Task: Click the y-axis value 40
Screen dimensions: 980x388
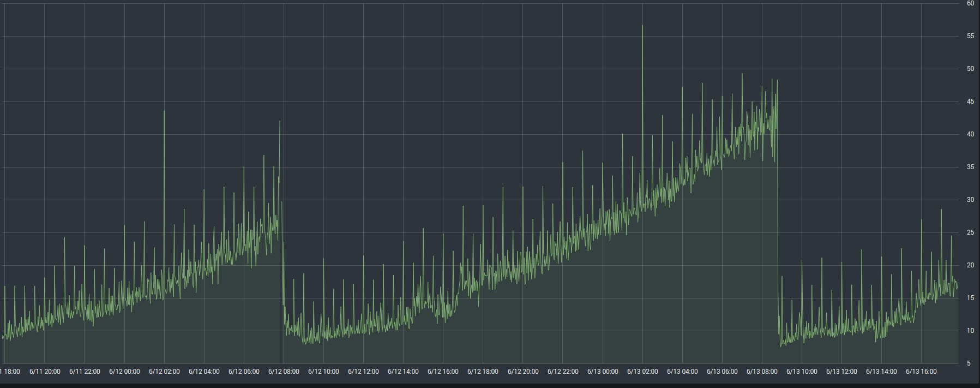Action: 970,134
